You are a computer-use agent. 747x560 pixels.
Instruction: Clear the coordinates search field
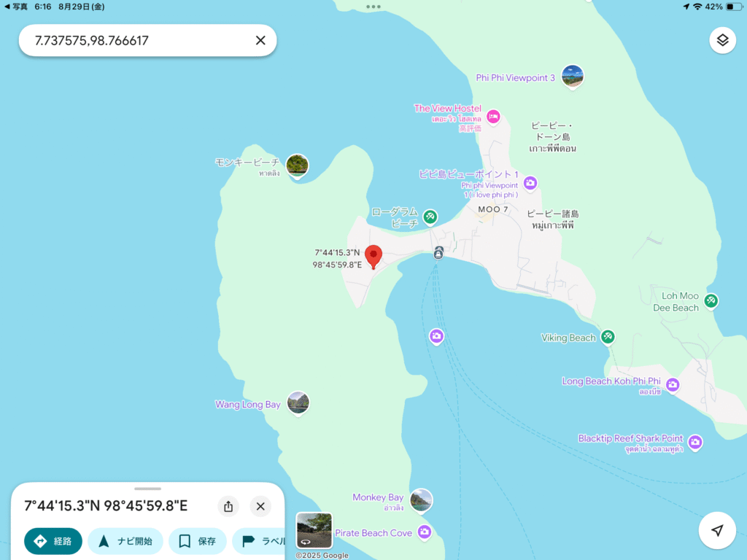(260, 41)
